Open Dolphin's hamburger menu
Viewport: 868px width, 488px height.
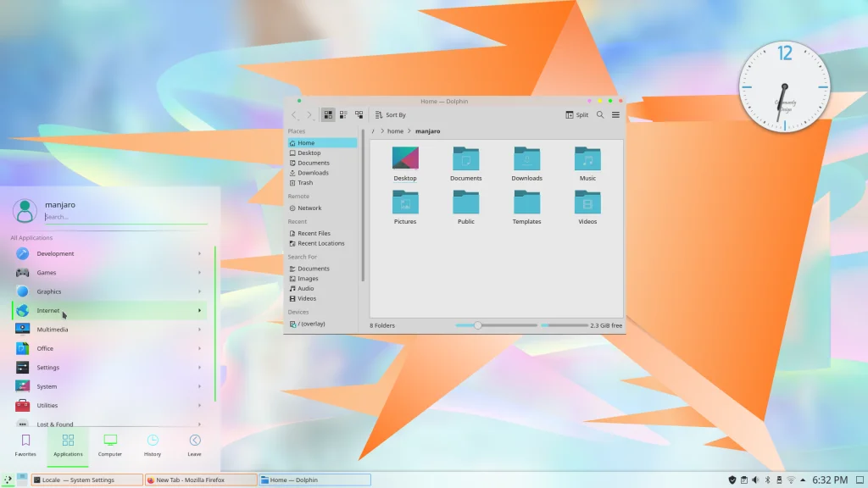[615, 114]
